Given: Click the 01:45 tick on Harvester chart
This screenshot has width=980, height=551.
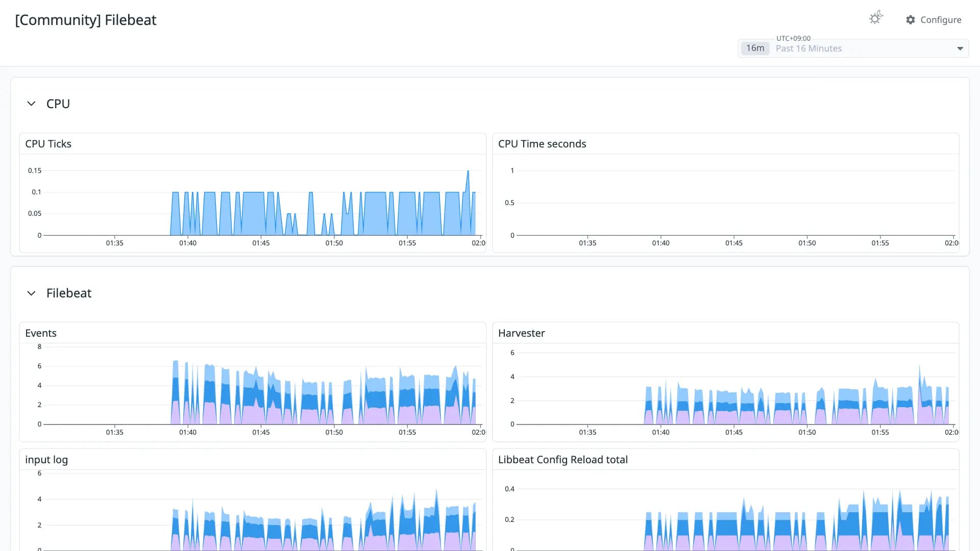Looking at the screenshot, I should pos(734,432).
